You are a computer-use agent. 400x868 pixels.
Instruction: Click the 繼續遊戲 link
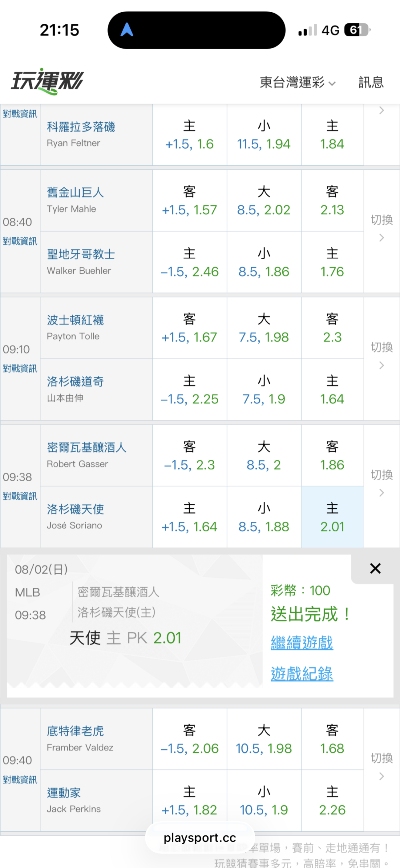point(302,643)
